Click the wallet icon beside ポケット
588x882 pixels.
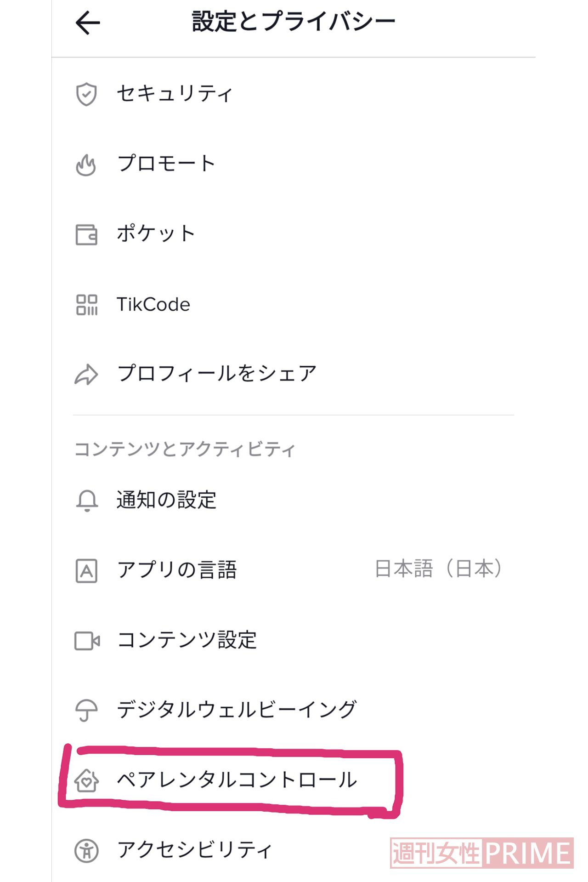pyautogui.click(x=87, y=234)
